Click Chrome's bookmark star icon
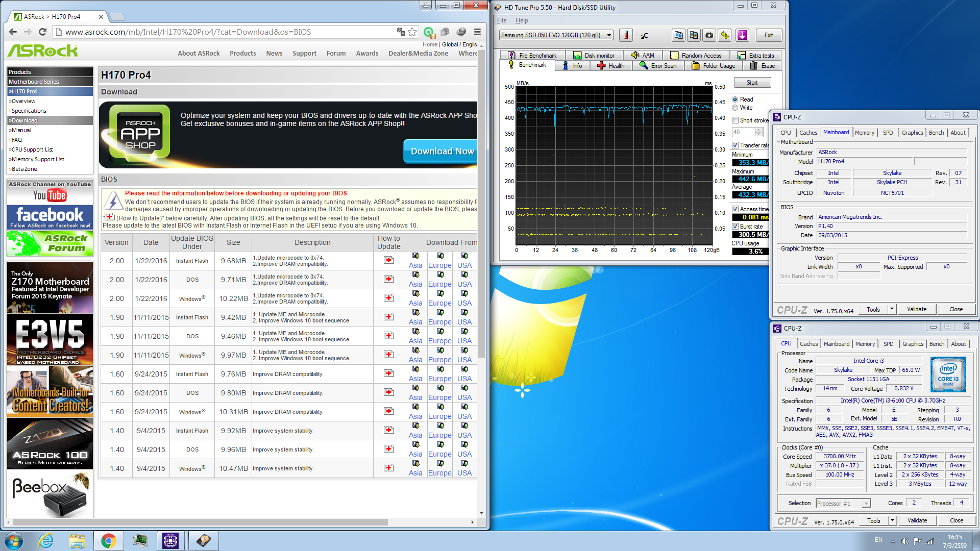This screenshot has height=551, width=980. click(412, 32)
